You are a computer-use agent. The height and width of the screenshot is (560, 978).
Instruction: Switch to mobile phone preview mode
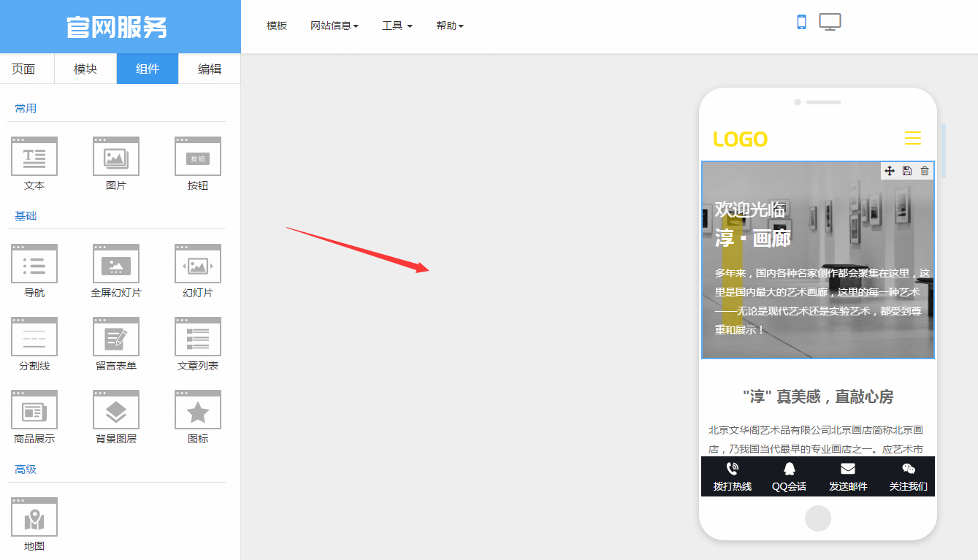coord(801,22)
